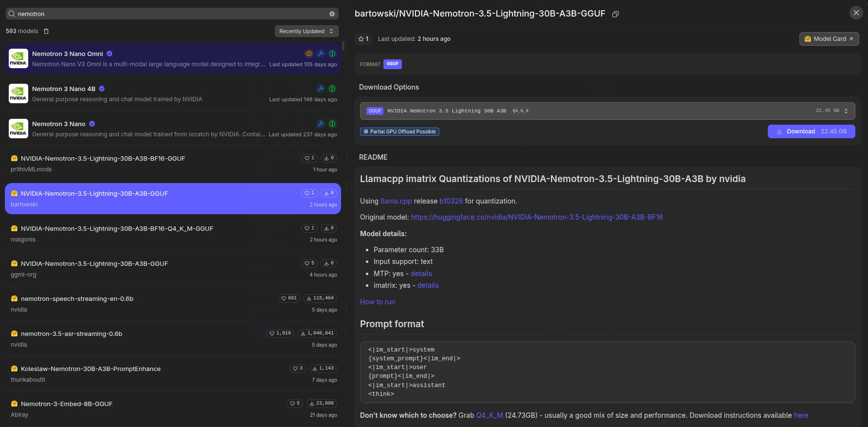Image resolution: width=868 pixels, height=427 pixels.
Task: Select the bartowski NVIDIA-Nemotron-3.5-Lightning-30B-A3B-GGUF row
Action: (173, 199)
